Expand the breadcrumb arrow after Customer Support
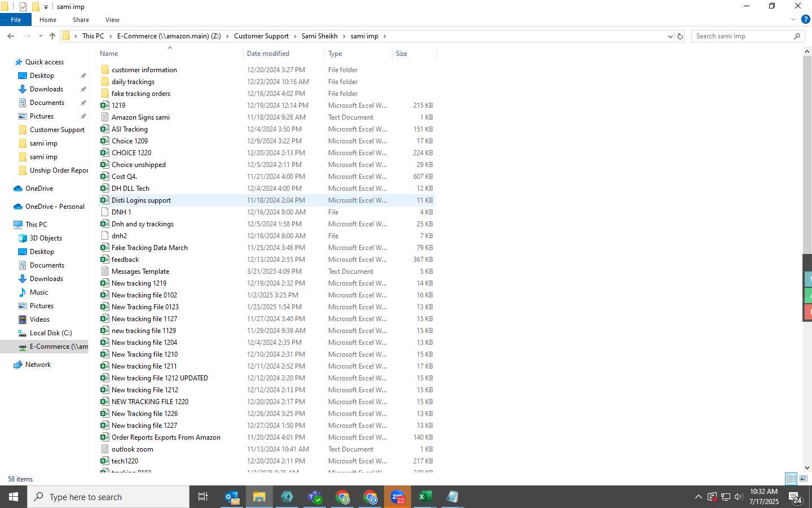812x508 pixels. coord(294,36)
